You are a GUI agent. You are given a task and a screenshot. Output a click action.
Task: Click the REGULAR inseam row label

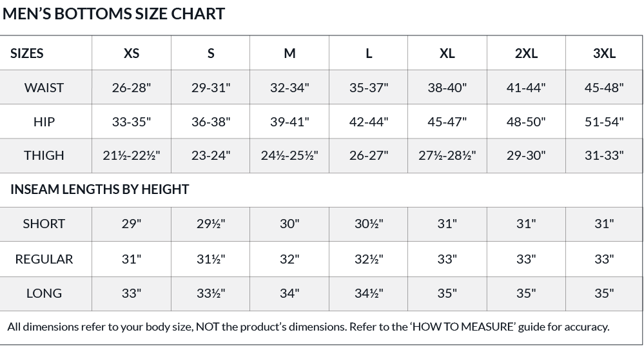click(44, 259)
